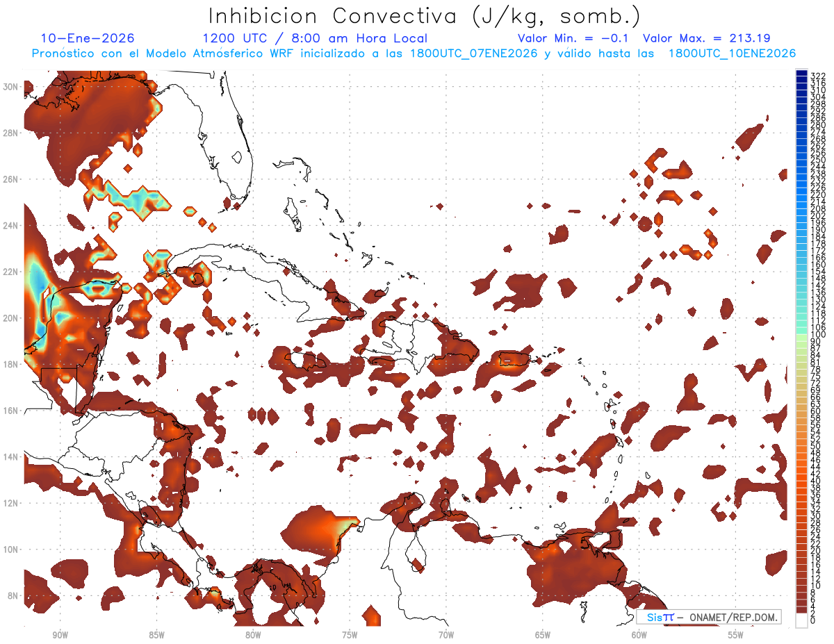Image resolution: width=834 pixels, height=644 pixels.
Task: Click the "Valor Max. = 213.19" label
Action: pyautogui.click(x=706, y=38)
